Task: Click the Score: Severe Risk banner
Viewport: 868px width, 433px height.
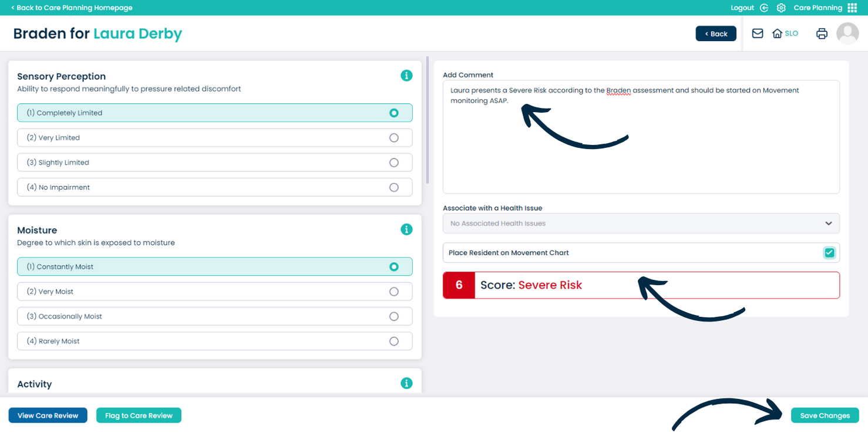Action: (641, 285)
